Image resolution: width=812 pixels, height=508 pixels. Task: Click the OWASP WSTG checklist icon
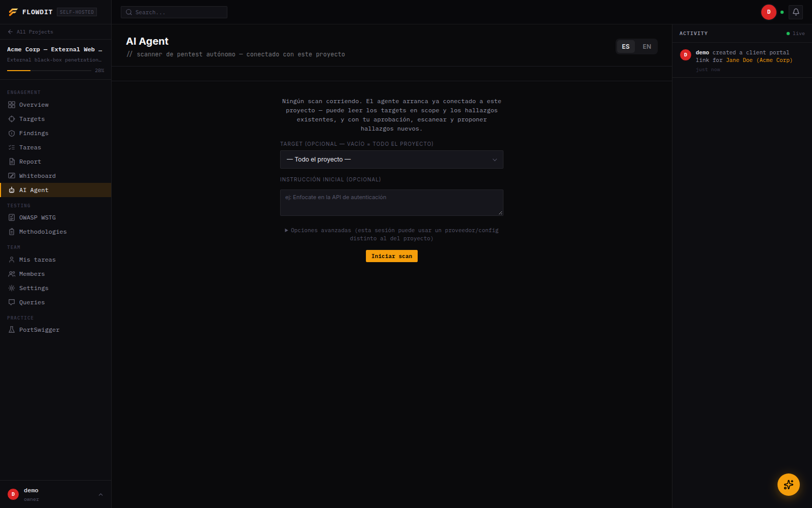pyautogui.click(x=12, y=217)
